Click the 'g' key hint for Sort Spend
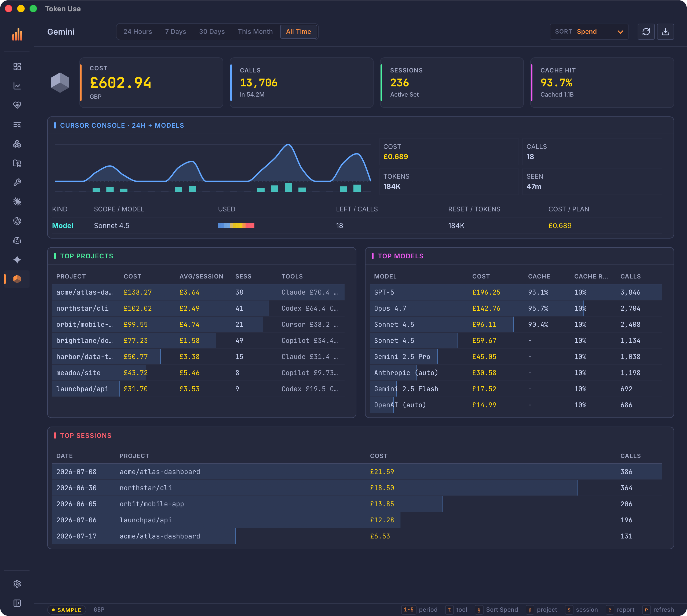Viewport: 687px width, 616px height. tap(479, 610)
